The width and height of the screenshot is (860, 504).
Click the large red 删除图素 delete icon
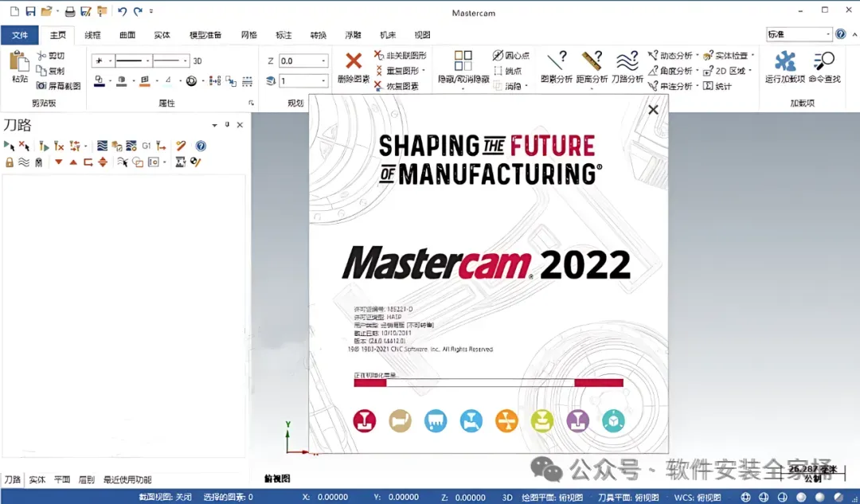coord(354,61)
